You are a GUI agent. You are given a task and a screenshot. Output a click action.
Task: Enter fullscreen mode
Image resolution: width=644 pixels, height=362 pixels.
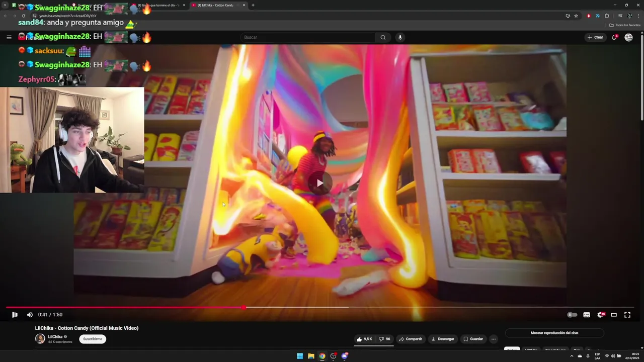coord(627,315)
